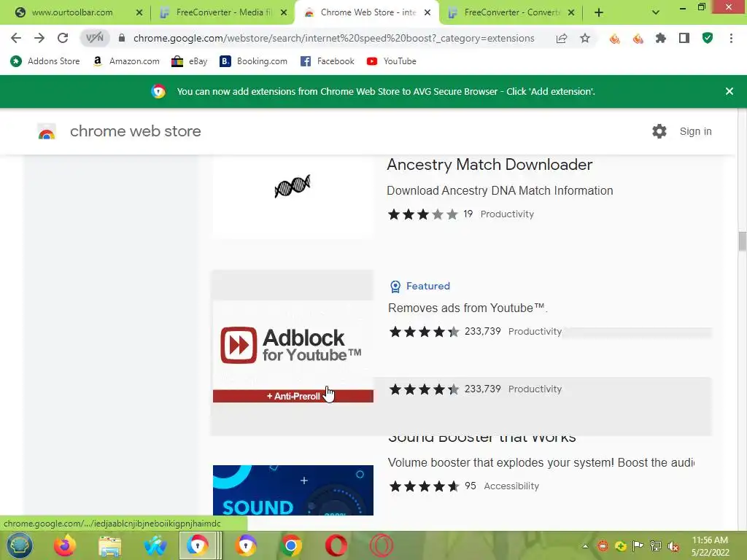Viewport: 747px width, 560px height.
Task: Open the Windows Start button
Action: point(20,545)
